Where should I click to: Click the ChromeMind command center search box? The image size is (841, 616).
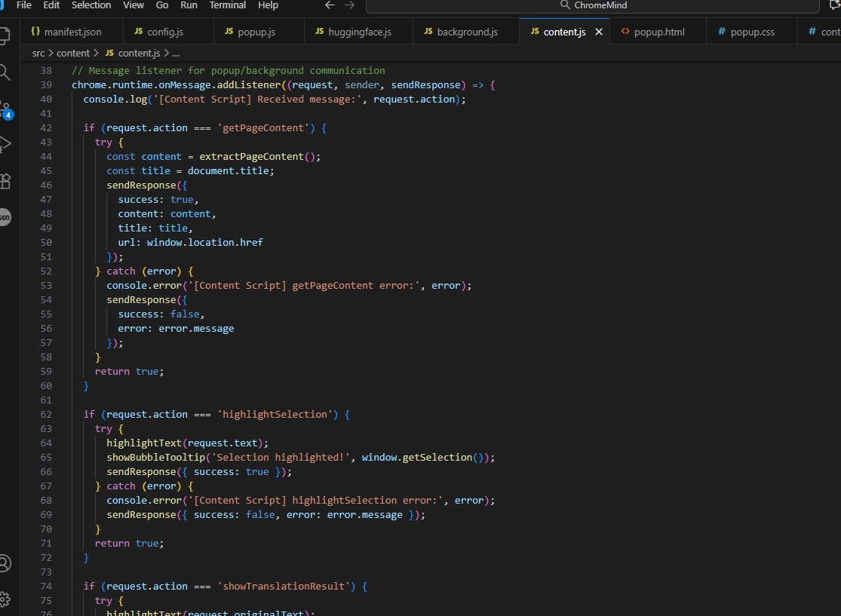tap(593, 5)
